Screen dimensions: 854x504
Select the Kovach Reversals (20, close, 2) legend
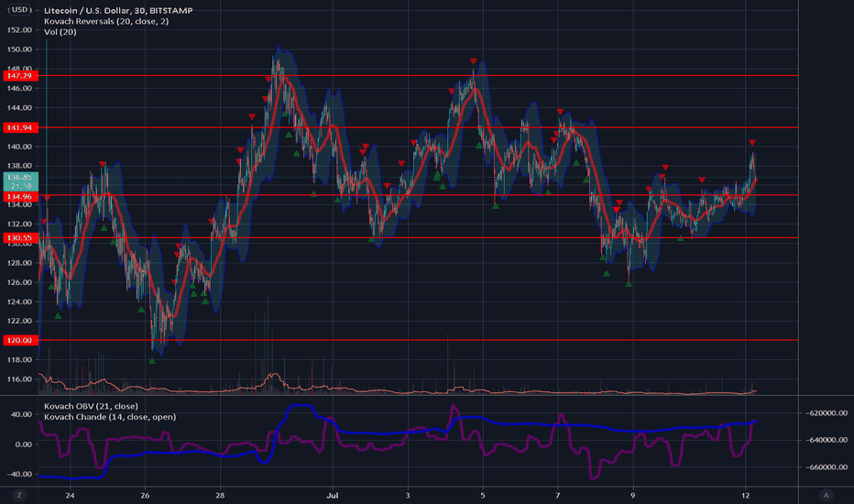click(106, 21)
